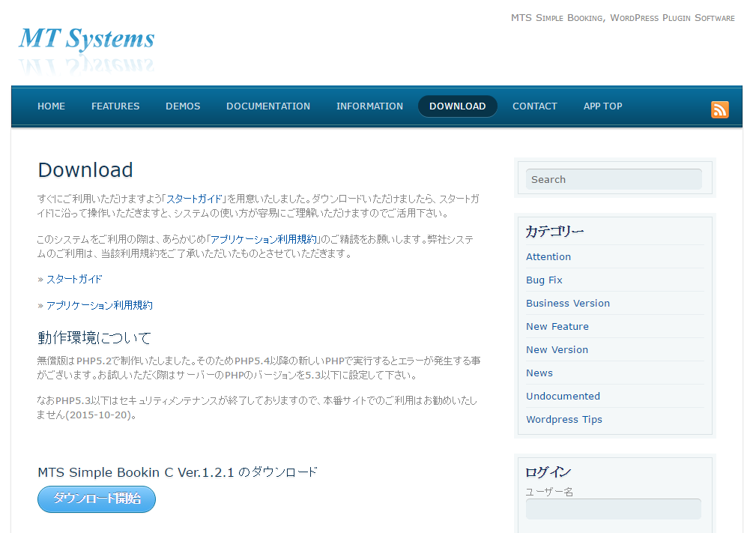Click the orange RSS feed icon
The height and width of the screenshot is (533, 756).
(x=719, y=109)
